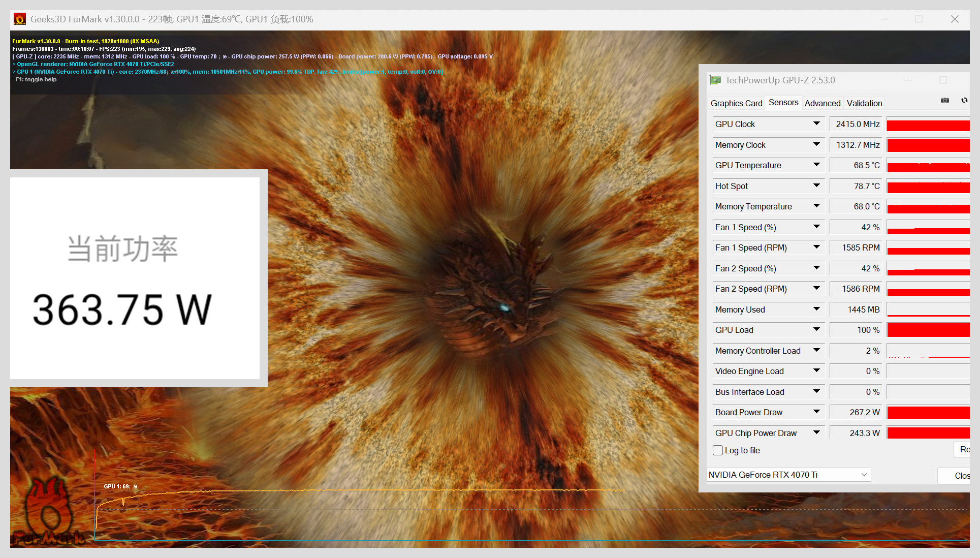Viewport: 980px width, 558px height.
Task: Click the GPU-Z app icon in title bar
Action: point(715,80)
